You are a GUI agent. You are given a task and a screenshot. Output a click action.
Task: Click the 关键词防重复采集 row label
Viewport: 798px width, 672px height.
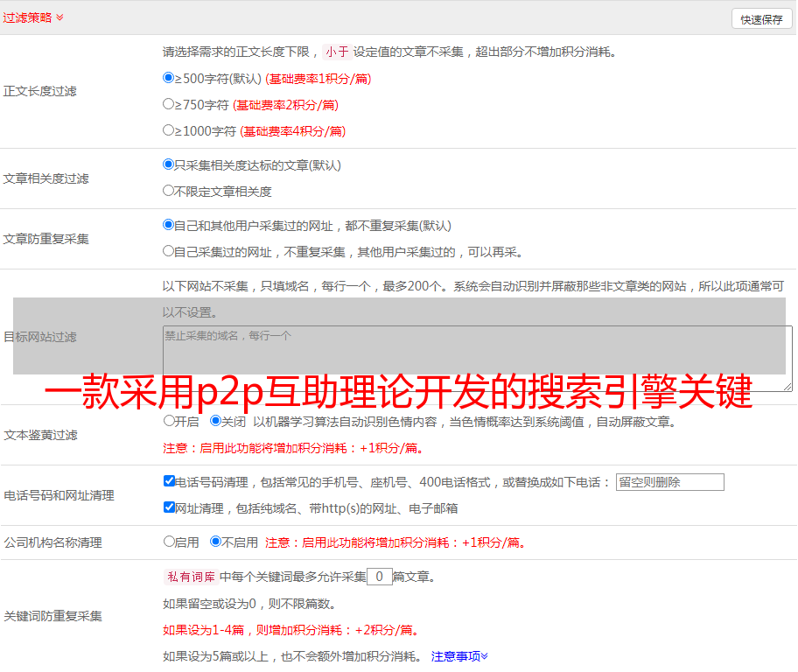click(x=52, y=617)
